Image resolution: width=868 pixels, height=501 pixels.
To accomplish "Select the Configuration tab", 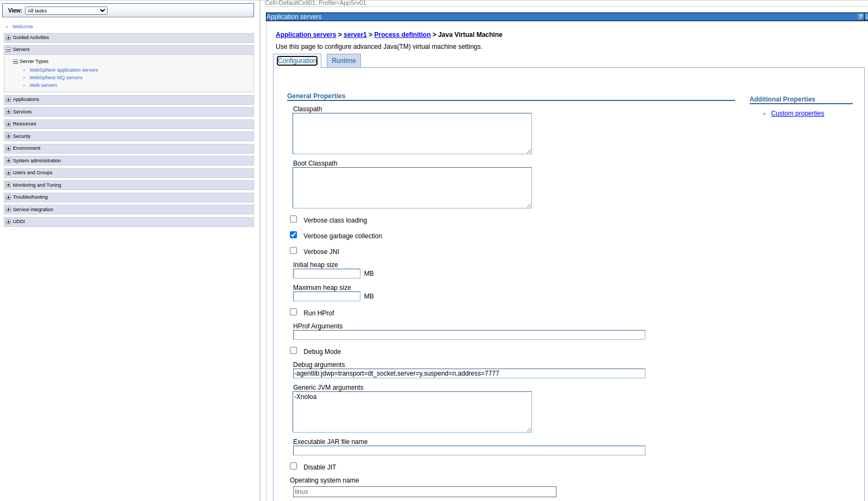I will 297,61.
